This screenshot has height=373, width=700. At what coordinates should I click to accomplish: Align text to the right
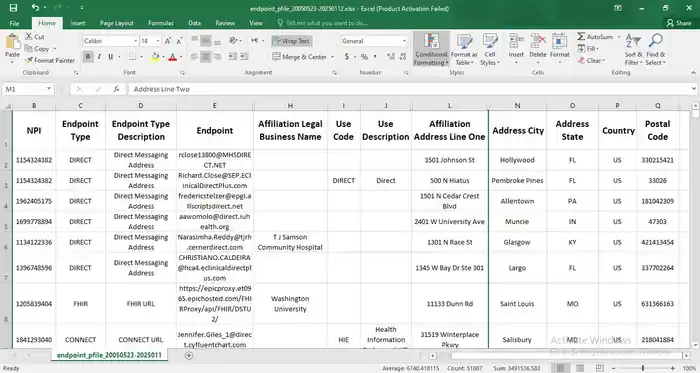pos(217,57)
